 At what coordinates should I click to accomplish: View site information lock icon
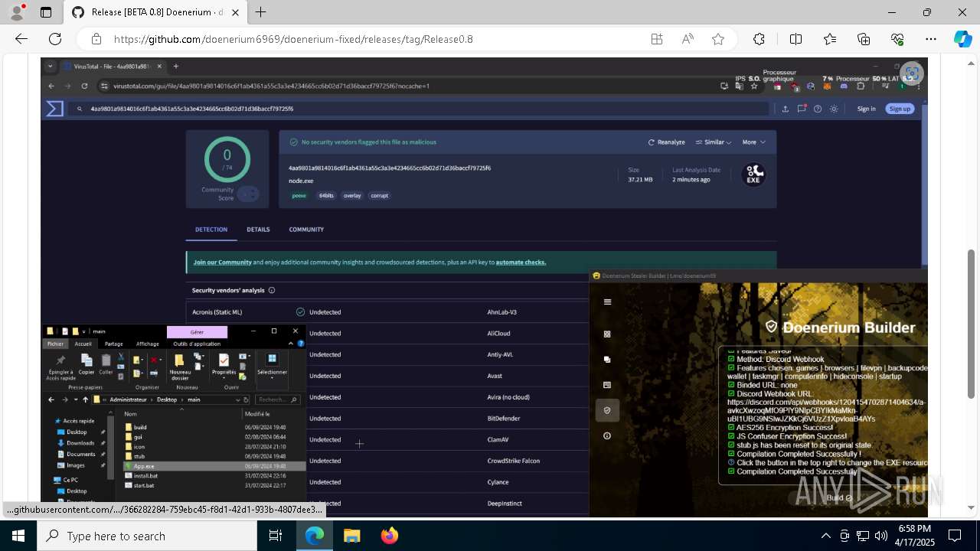click(x=96, y=39)
